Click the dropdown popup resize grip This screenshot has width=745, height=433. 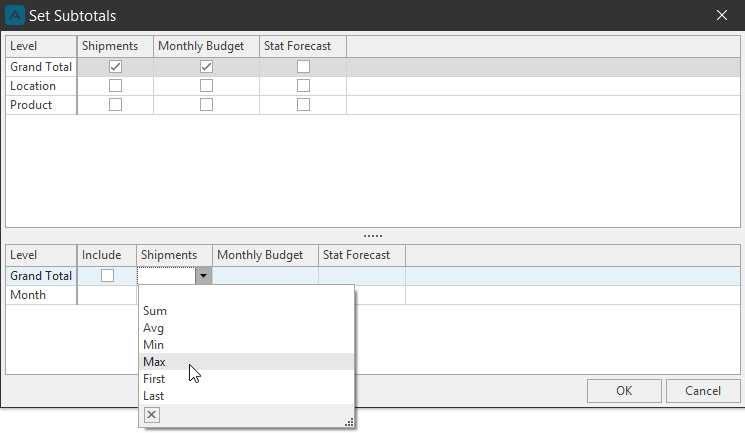tap(349, 422)
